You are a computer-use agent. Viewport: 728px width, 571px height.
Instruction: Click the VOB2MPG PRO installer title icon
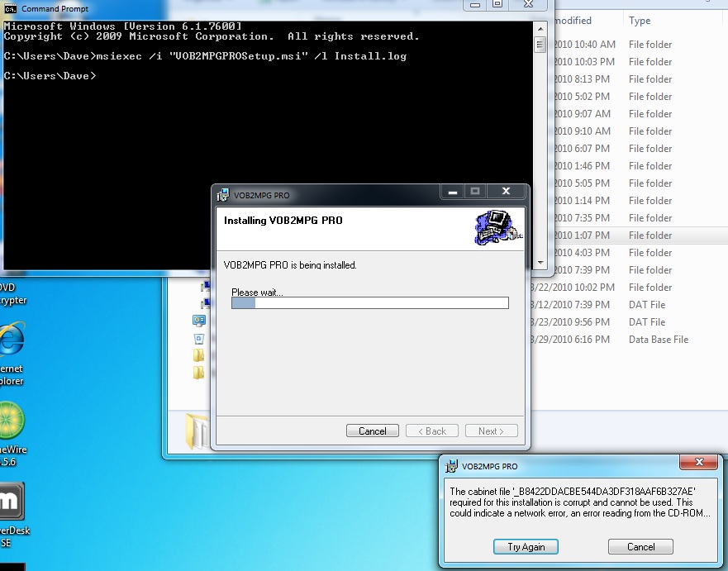pyautogui.click(x=223, y=195)
